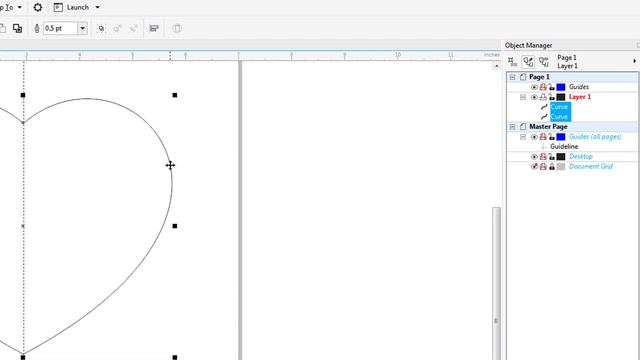The image size is (640, 360).
Task: Hide Layer 1 with its eye icon
Action: pyautogui.click(x=534, y=97)
